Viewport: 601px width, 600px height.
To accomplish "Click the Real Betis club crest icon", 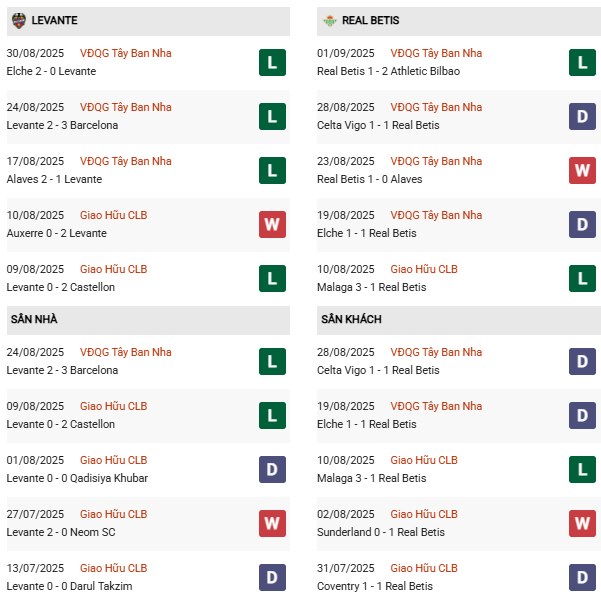I will [330, 20].
